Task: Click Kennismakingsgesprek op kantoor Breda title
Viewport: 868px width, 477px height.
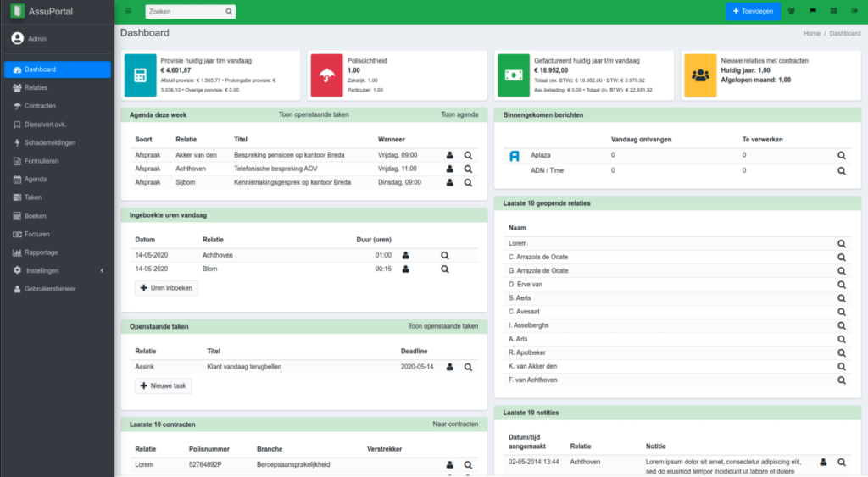Action: click(x=292, y=183)
